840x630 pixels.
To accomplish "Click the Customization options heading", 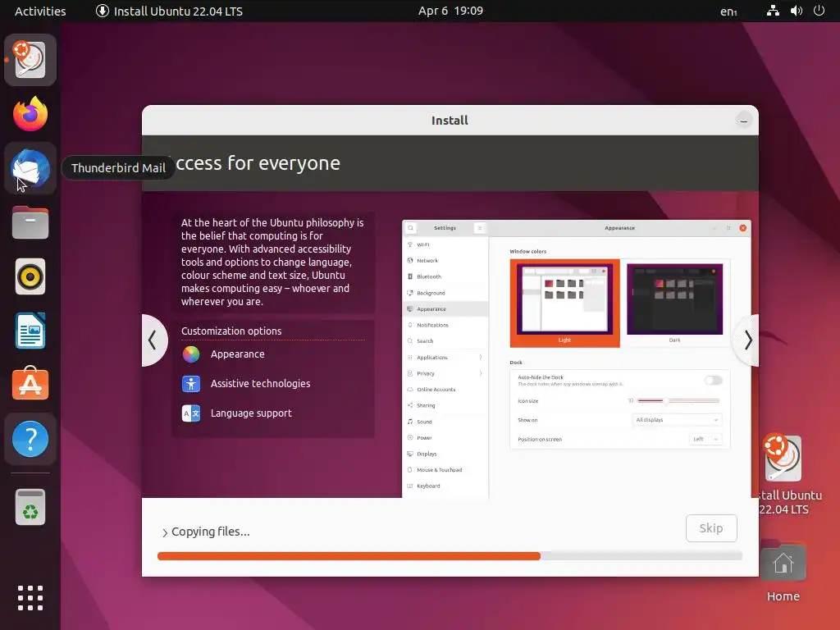I will pyautogui.click(x=231, y=331).
